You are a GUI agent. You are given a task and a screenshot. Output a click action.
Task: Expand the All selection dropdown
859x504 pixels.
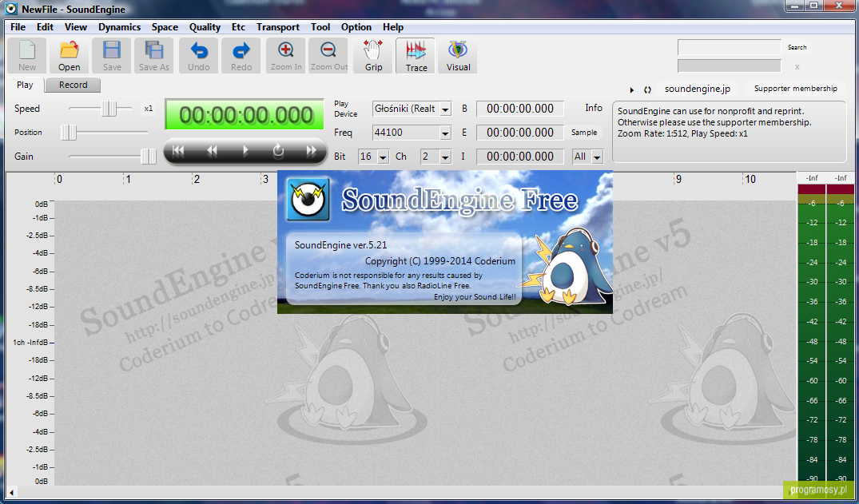point(597,157)
